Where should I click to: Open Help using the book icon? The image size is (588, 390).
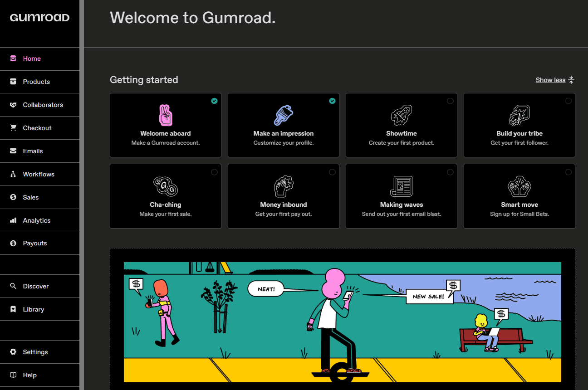click(x=14, y=375)
